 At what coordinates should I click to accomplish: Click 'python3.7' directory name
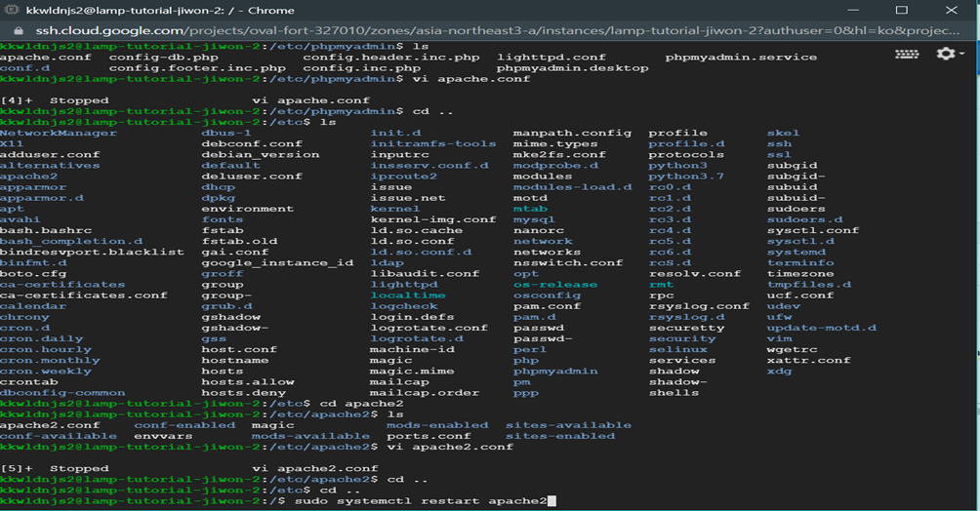click(x=686, y=177)
